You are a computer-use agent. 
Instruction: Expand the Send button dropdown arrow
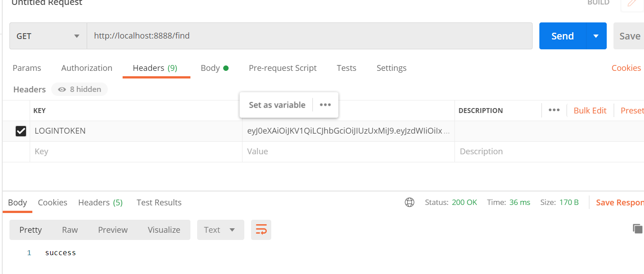(x=596, y=36)
